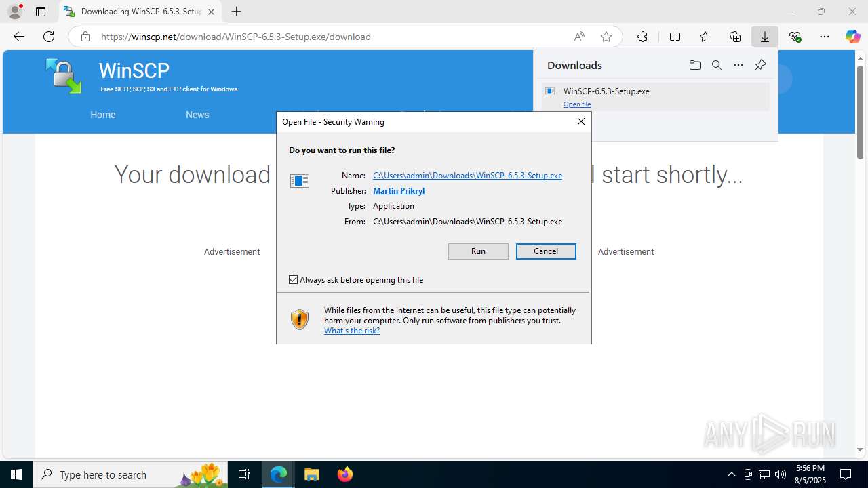Toggle Split screen view icon

point(675,37)
